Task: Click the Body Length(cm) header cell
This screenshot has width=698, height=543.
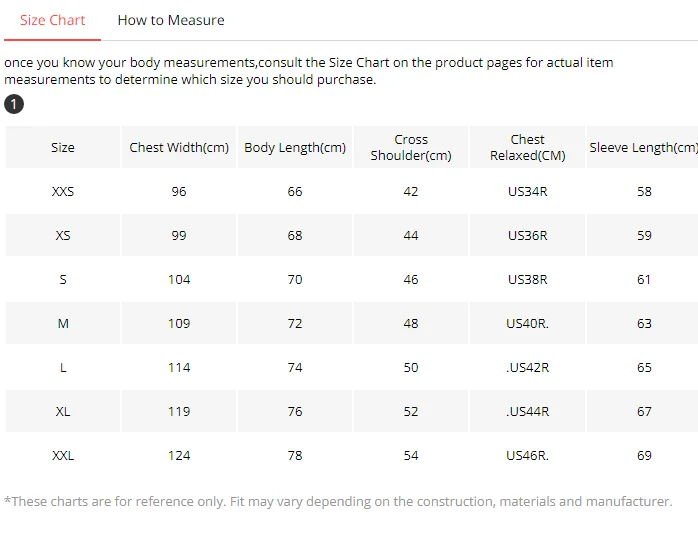Action: [295, 147]
